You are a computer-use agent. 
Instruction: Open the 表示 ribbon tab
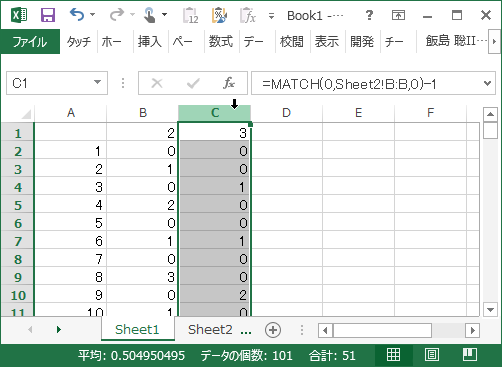point(327,42)
